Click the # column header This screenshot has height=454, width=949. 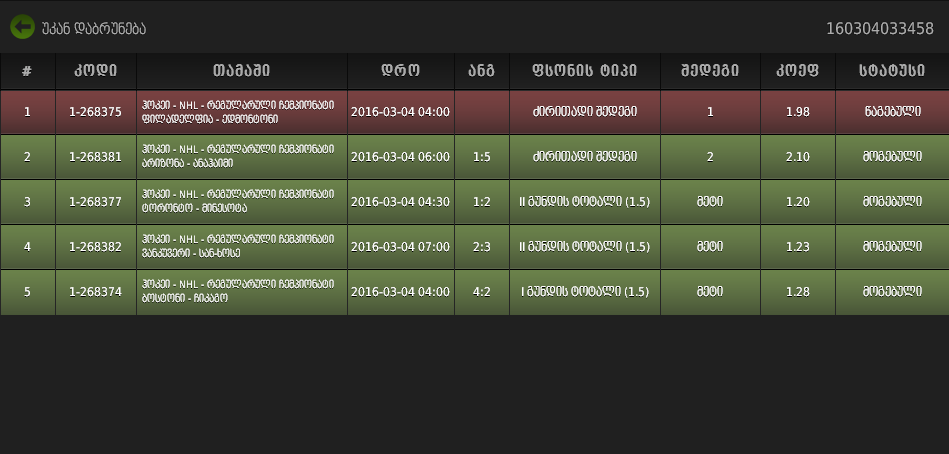coord(27,71)
